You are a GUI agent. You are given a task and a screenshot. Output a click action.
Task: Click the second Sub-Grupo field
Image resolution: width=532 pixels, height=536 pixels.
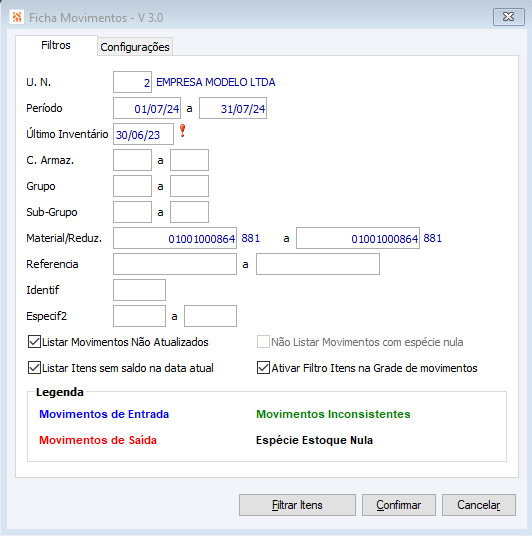pyautogui.click(x=189, y=212)
